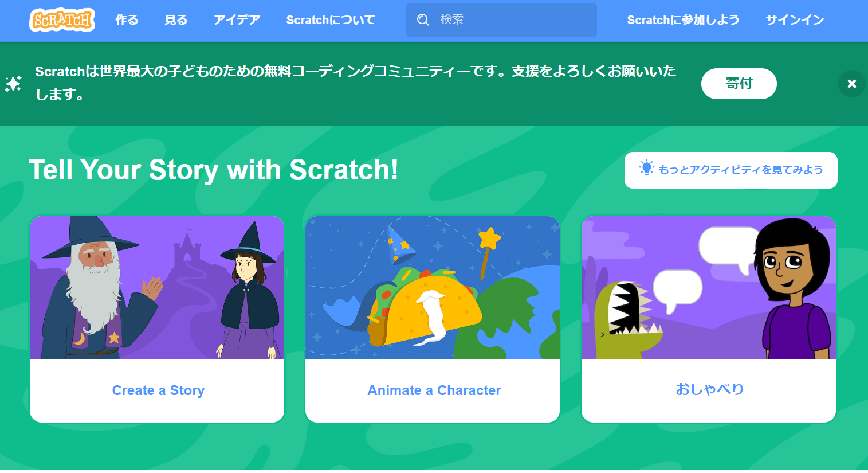This screenshot has height=473, width=868.
Task: Open the taco Animate a Character thumbnail
Action: 433,288
